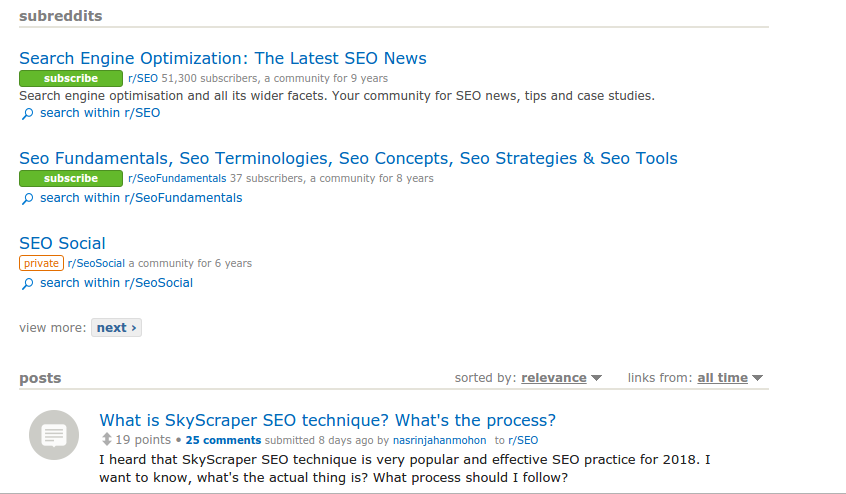Open the sorted by relevance dropdown

tap(561, 378)
